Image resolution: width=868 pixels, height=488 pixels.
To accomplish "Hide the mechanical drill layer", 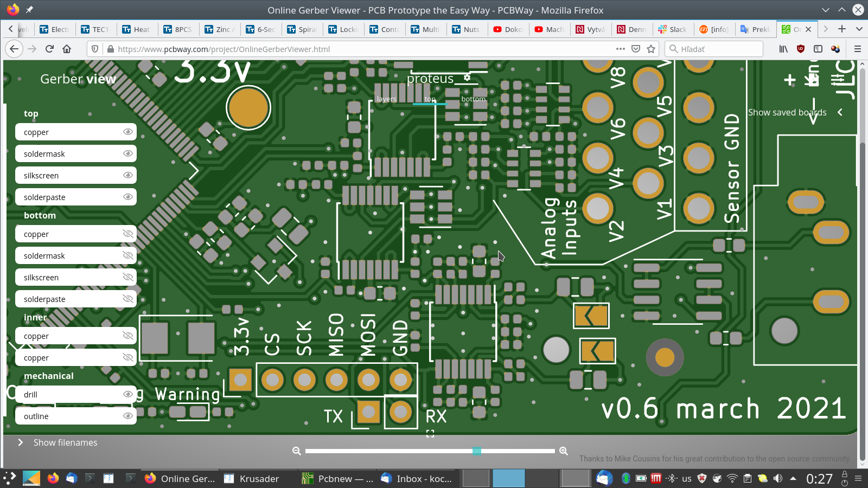I will click(128, 394).
